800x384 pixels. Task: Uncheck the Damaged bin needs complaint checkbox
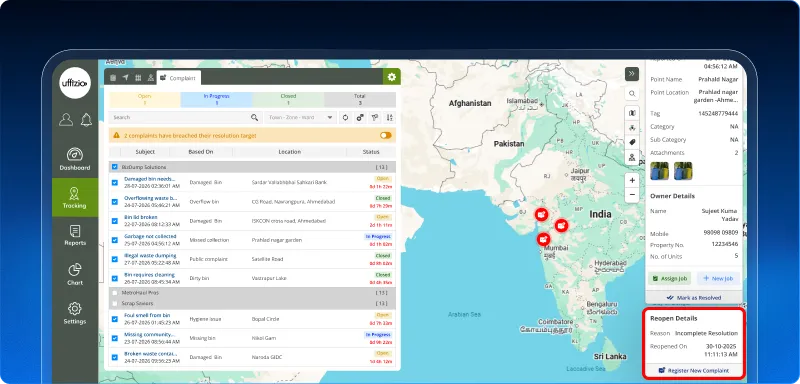tap(114, 183)
